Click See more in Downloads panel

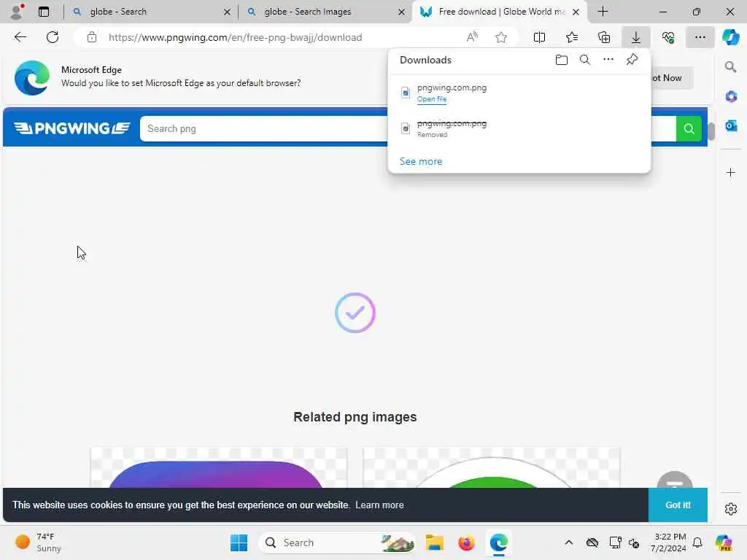[x=421, y=161]
